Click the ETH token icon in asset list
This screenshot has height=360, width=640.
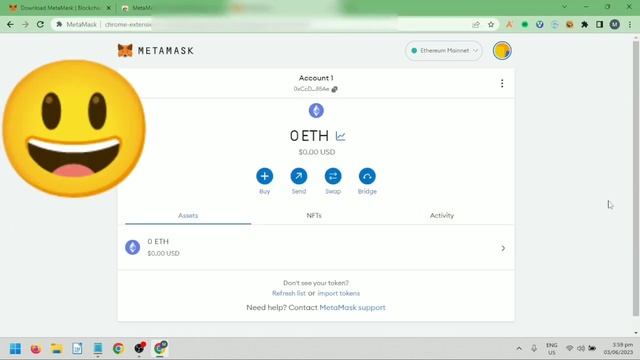[x=132, y=247]
